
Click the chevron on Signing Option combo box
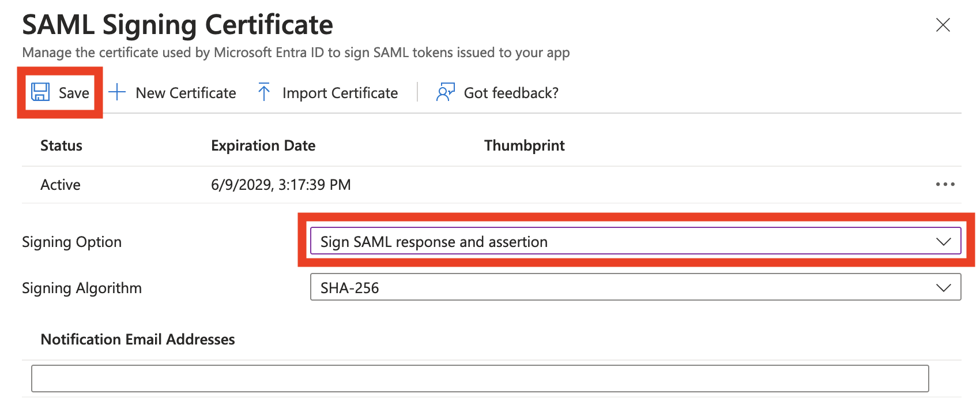point(943,242)
